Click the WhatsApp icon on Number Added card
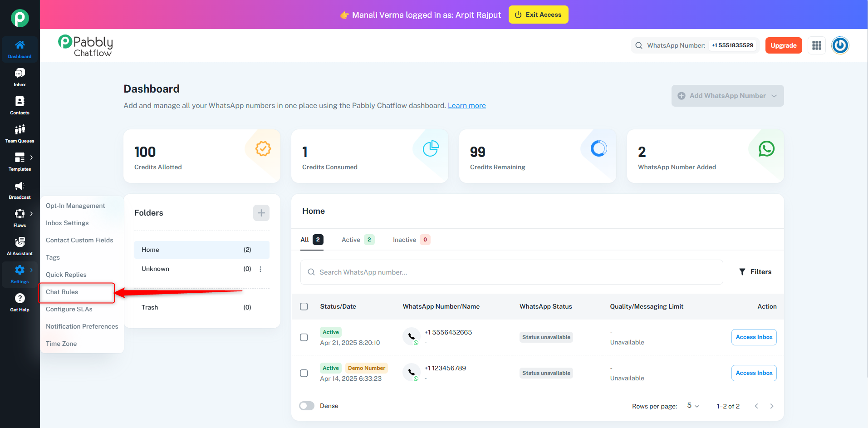 pyautogui.click(x=767, y=148)
